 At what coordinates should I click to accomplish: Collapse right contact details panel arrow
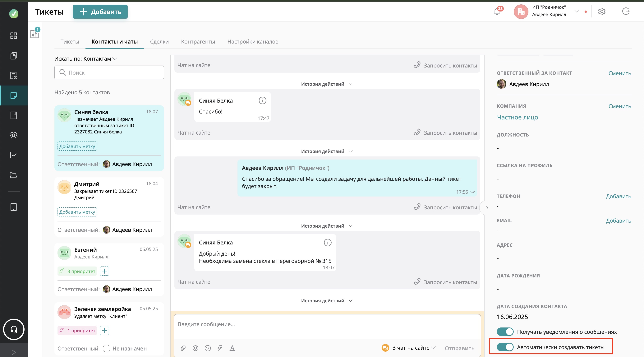point(486,208)
